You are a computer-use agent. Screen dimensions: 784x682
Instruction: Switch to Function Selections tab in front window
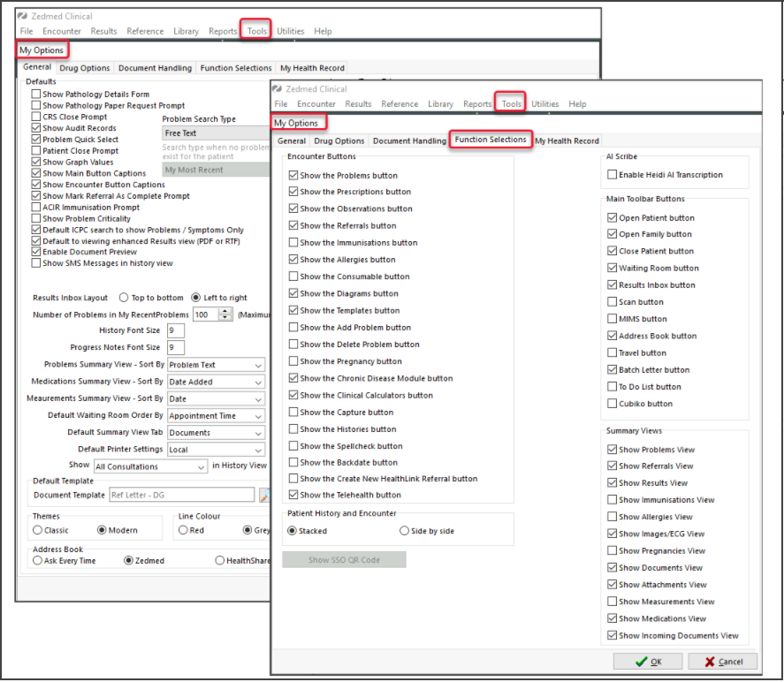(490, 140)
